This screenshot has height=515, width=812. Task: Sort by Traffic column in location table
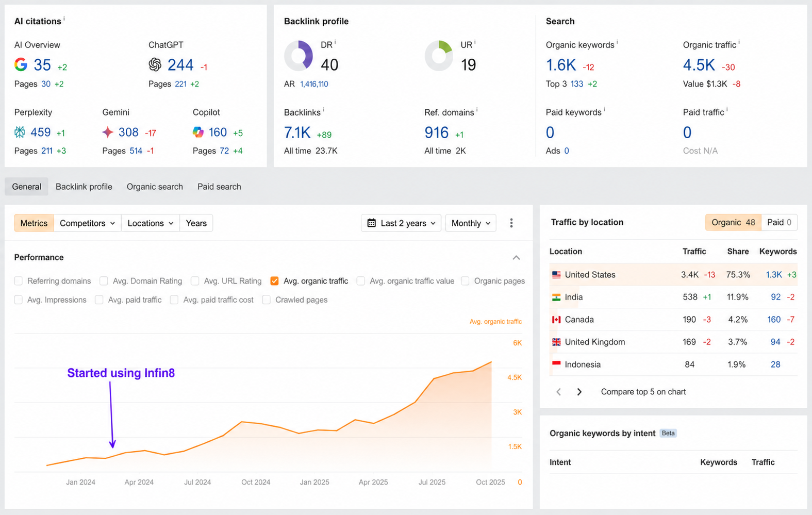coord(694,252)
